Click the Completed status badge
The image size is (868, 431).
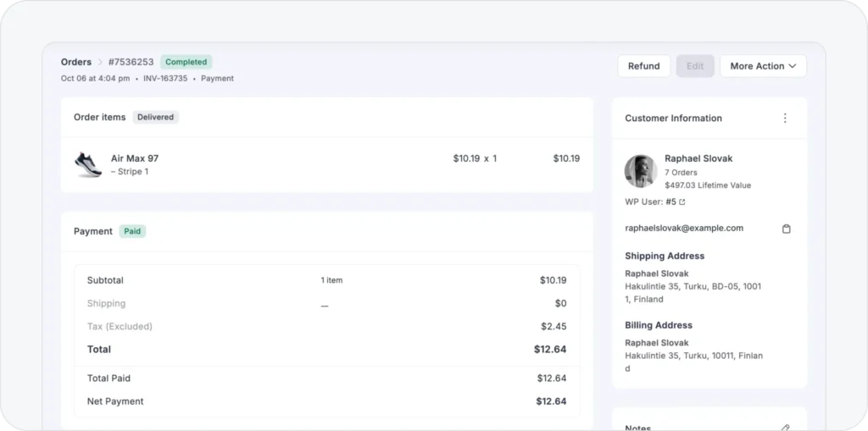click(x=186, y=62)
